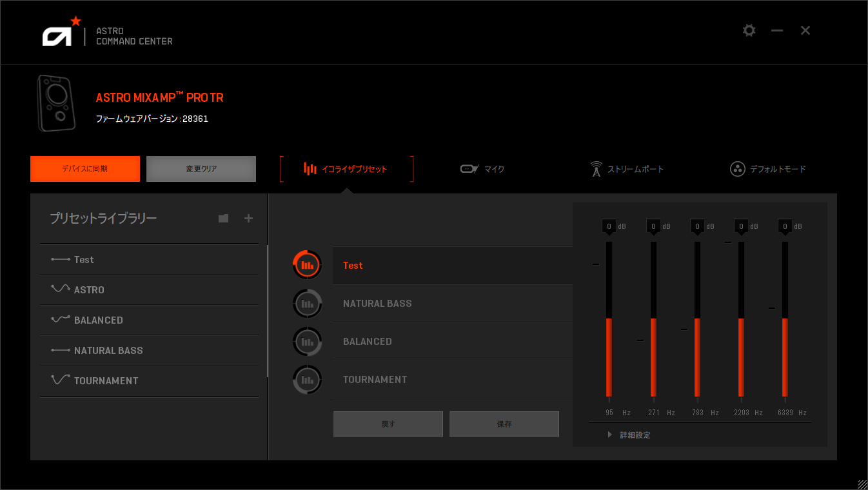Click the circular slot icon beside BALANCED slot

coord(307,341)
